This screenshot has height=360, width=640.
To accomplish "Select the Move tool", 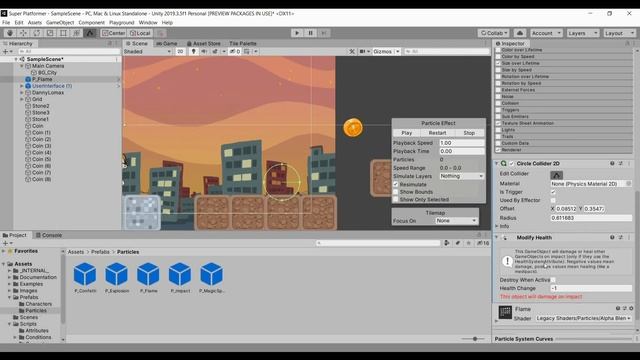I will click(23, 33).
